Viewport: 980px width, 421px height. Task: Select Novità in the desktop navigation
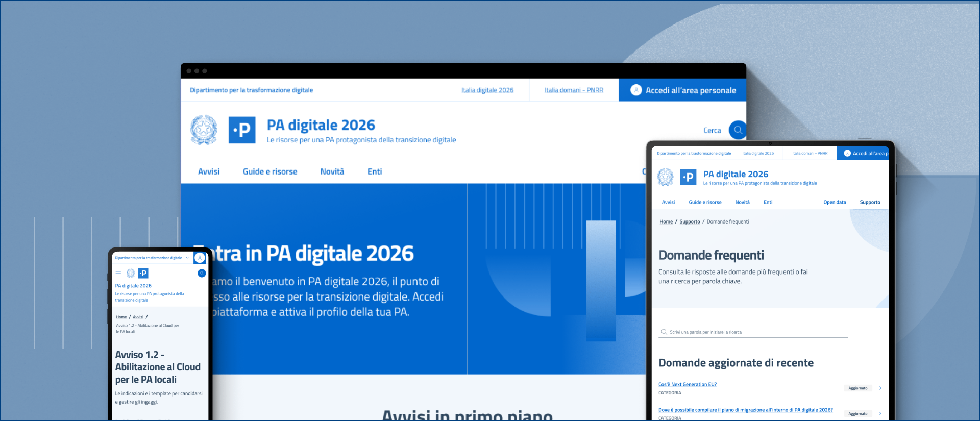tap(332, 171)
